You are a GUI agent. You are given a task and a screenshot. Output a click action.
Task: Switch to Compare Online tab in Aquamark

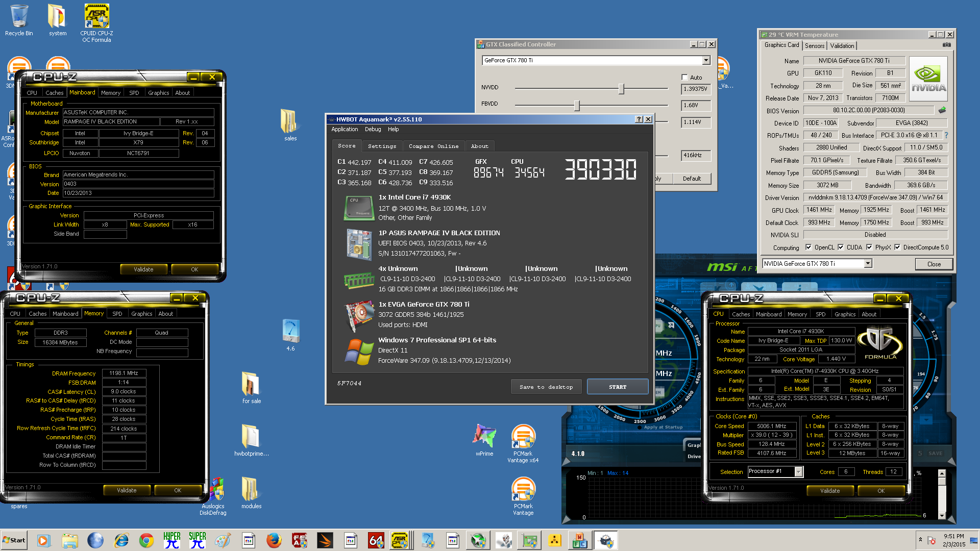point(433,146)
